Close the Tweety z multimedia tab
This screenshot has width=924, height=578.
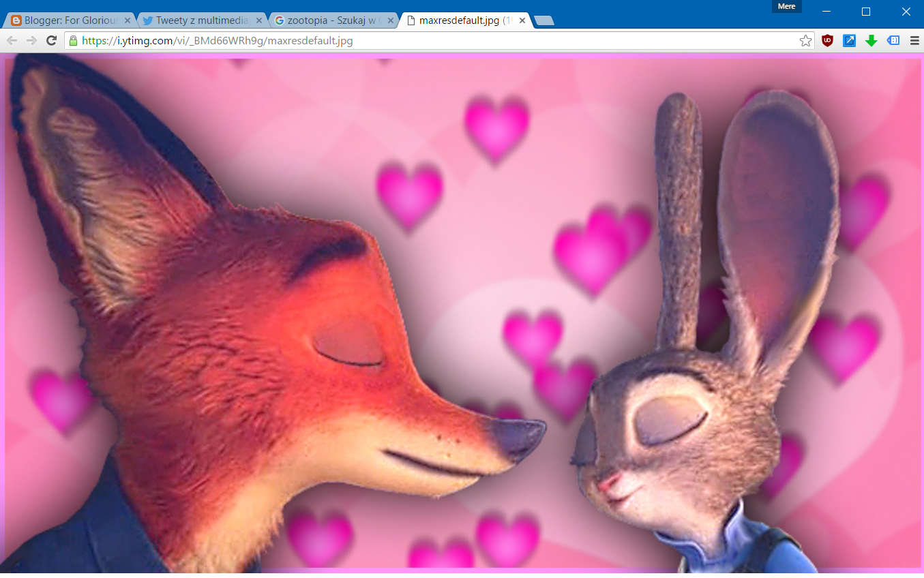(x=259, y=20)
